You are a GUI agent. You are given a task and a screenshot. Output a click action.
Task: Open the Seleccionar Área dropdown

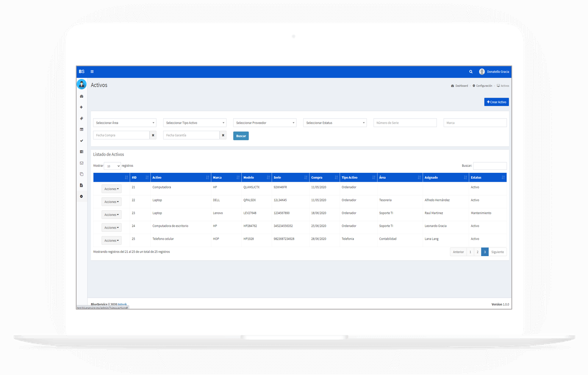[x=124, y=123]
